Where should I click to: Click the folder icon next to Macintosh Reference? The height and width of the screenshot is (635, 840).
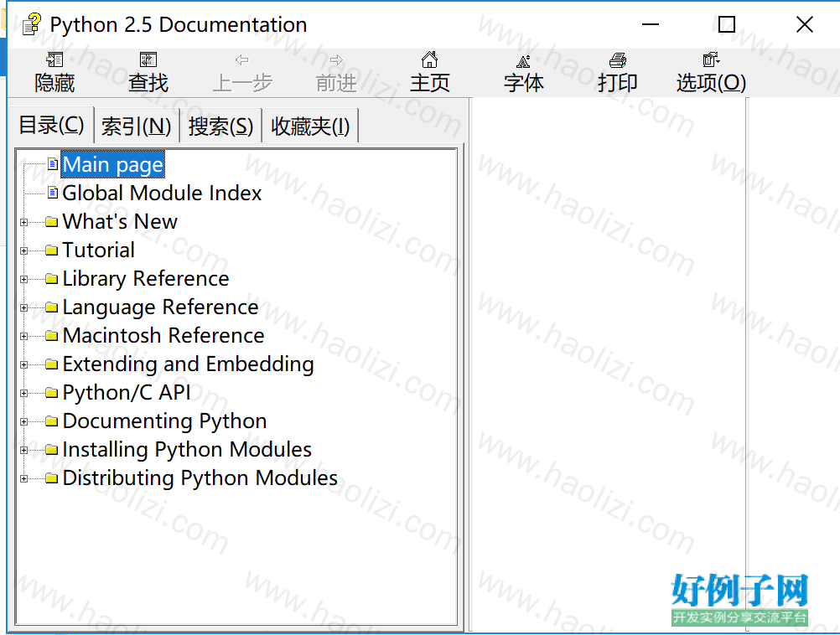coord(52,336)
